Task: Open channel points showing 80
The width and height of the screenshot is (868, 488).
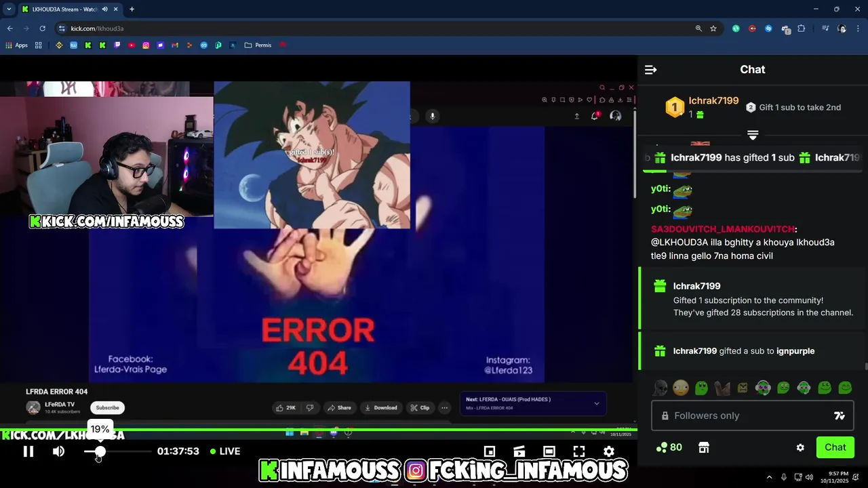Action: coord(669,447)
